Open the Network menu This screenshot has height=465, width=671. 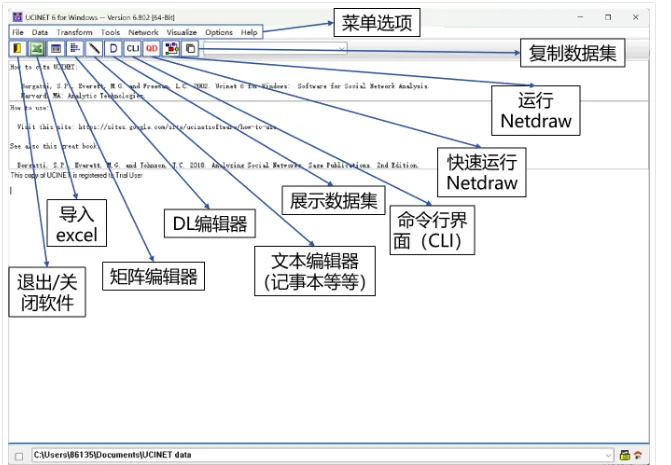(143, 32)
